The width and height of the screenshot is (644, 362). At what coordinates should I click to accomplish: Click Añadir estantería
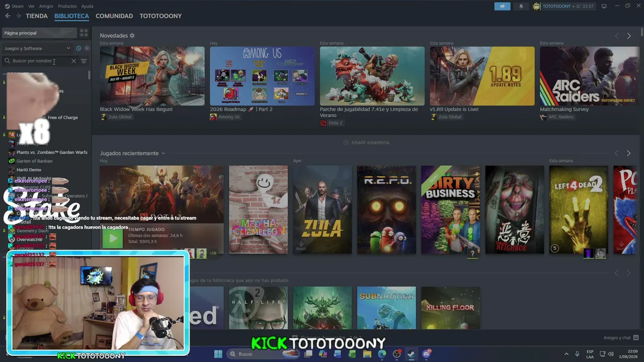click(x=366, y=142)
